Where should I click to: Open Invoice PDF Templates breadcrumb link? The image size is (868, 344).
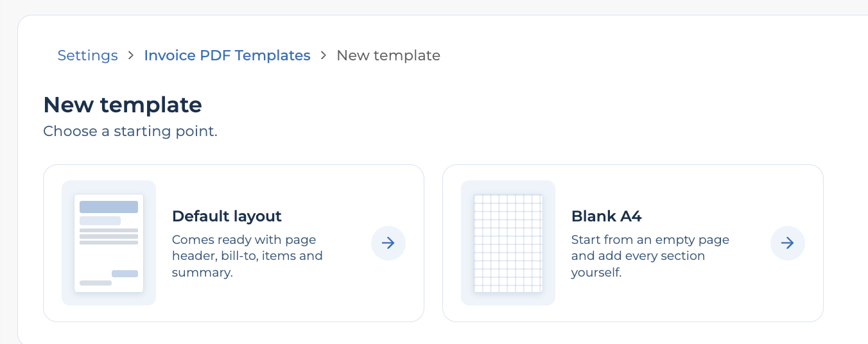[x=227, y=55]
